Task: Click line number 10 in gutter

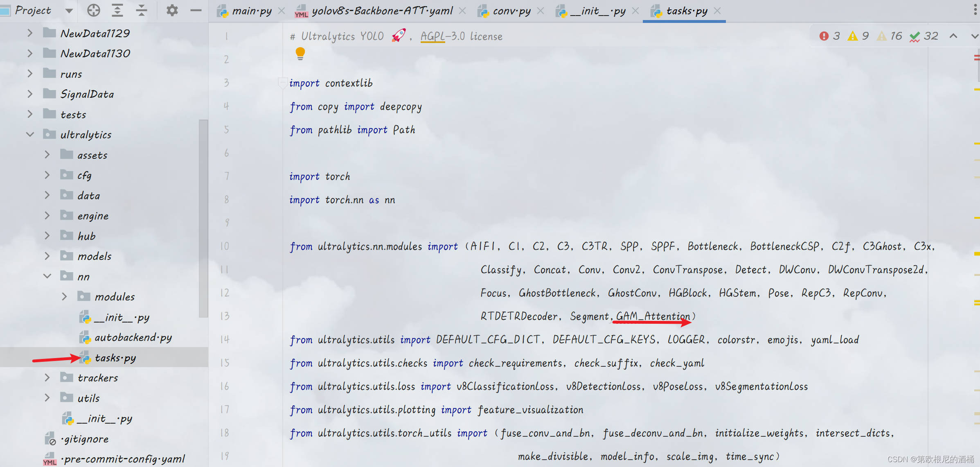Action: click(225, 246)
